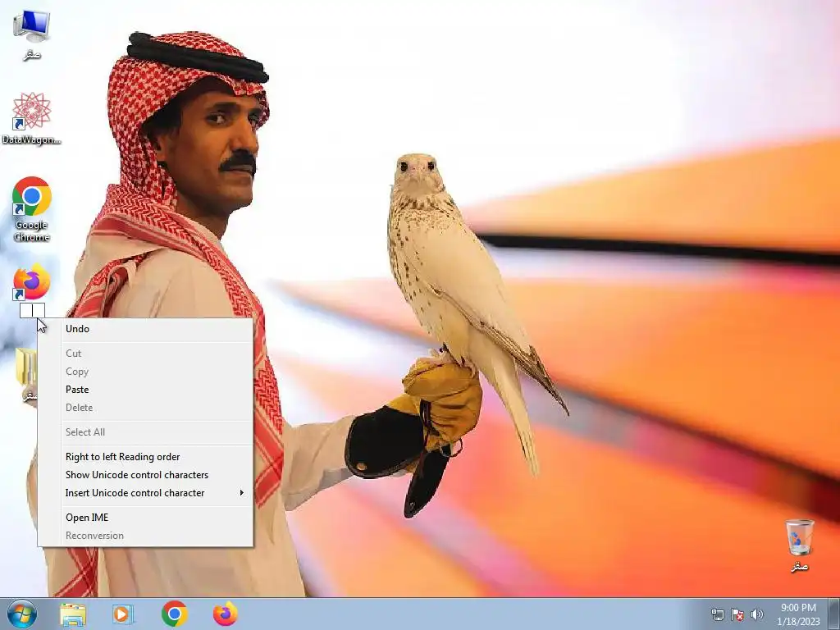Launch Windows Media Player from the taskbar
Image resolution: width=840 pixels, height=630 pixels.
coord(123,614)
